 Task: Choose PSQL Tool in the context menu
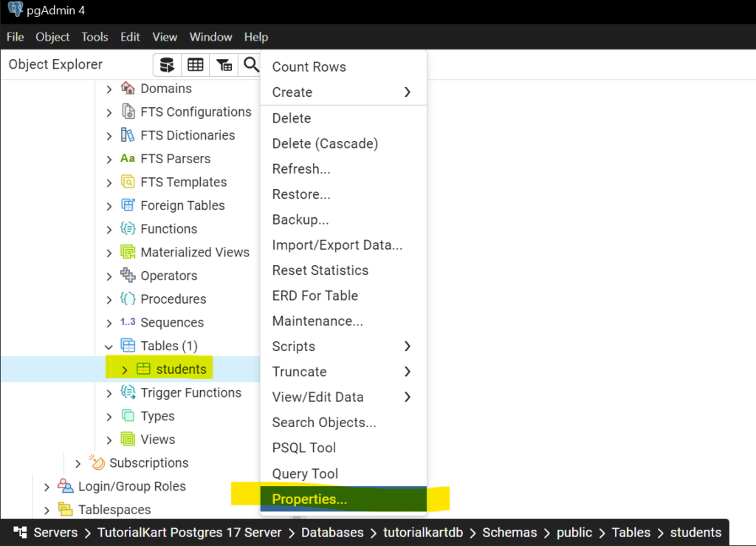343,448
